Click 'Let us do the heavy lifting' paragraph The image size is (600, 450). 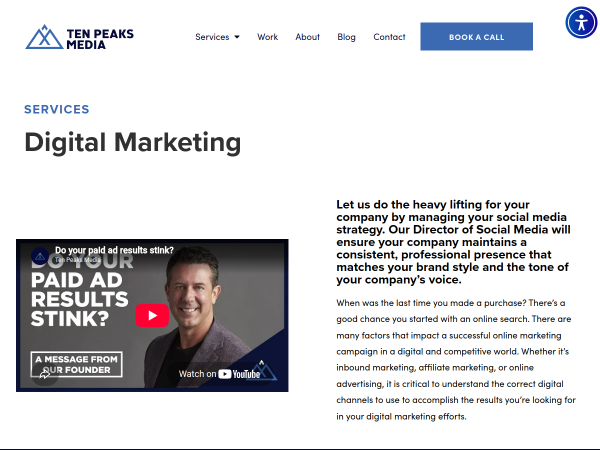[x=453, y=242]
